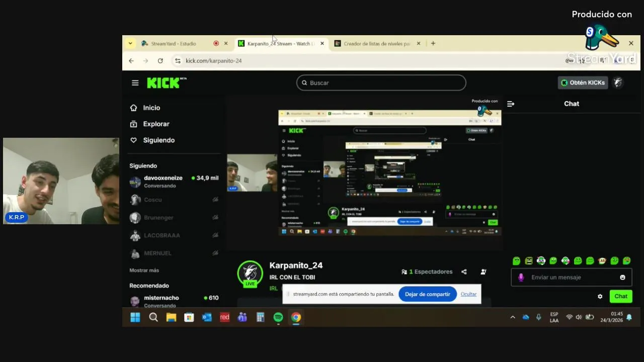Select the first green emote in the chat row
This screenshot has width=644, height=362.
point(516,260)
